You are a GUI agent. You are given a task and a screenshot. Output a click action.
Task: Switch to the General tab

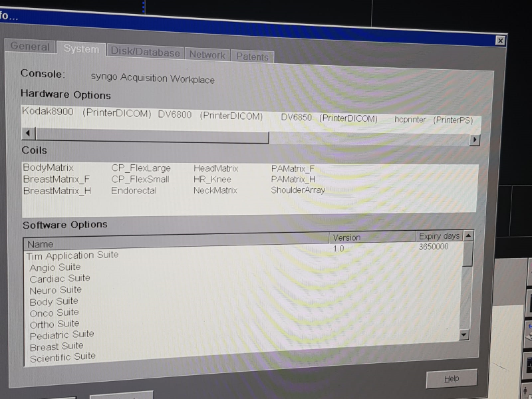(30, 47)
